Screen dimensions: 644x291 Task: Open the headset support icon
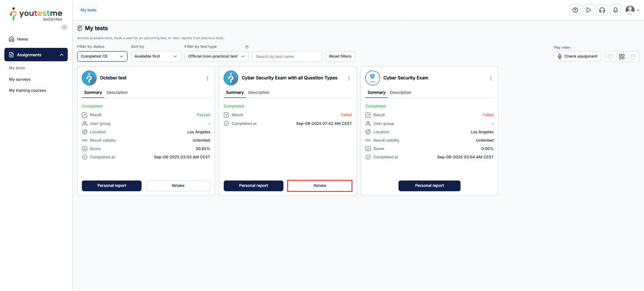tap(602, 10)
